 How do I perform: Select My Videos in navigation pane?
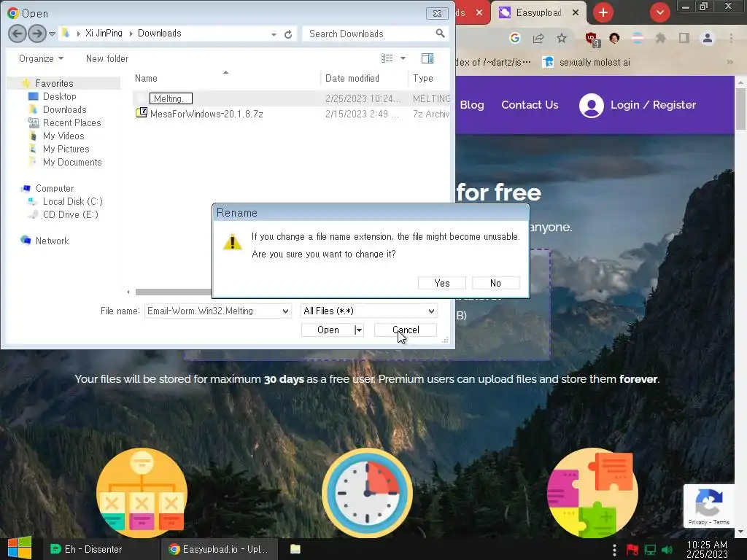63,136
